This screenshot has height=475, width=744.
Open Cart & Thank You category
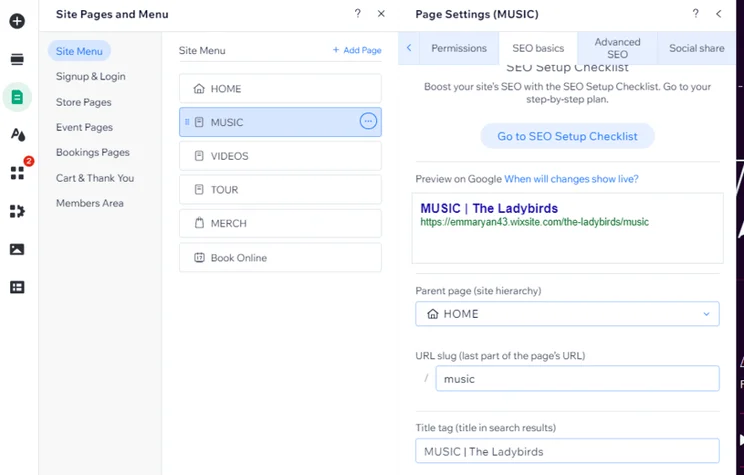[x=95, y=178]
